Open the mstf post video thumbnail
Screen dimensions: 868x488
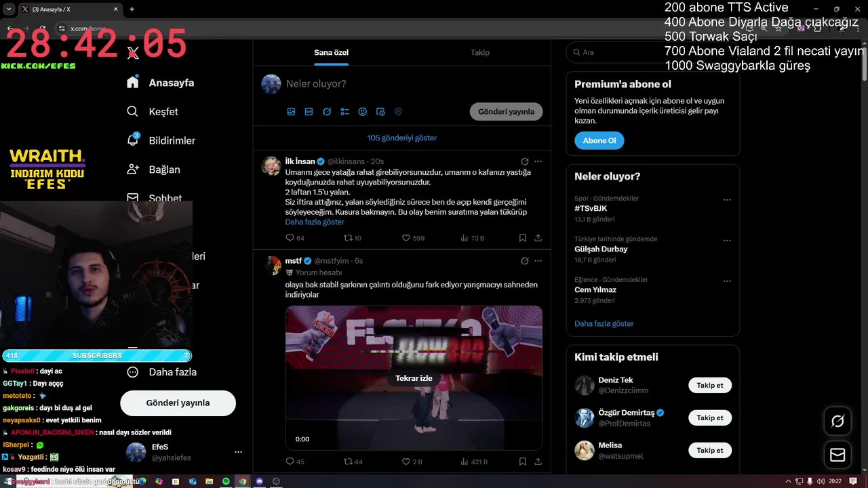tap(414, 378)
